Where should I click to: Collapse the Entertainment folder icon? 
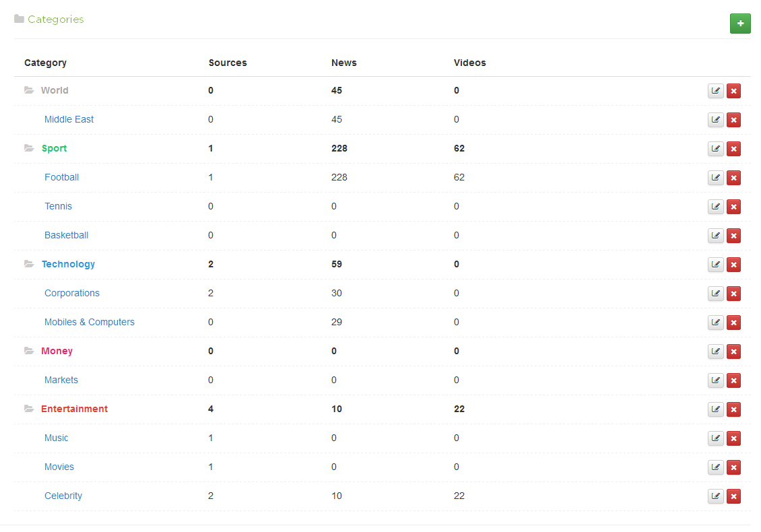pyautogui.click(x=29, y=409)
